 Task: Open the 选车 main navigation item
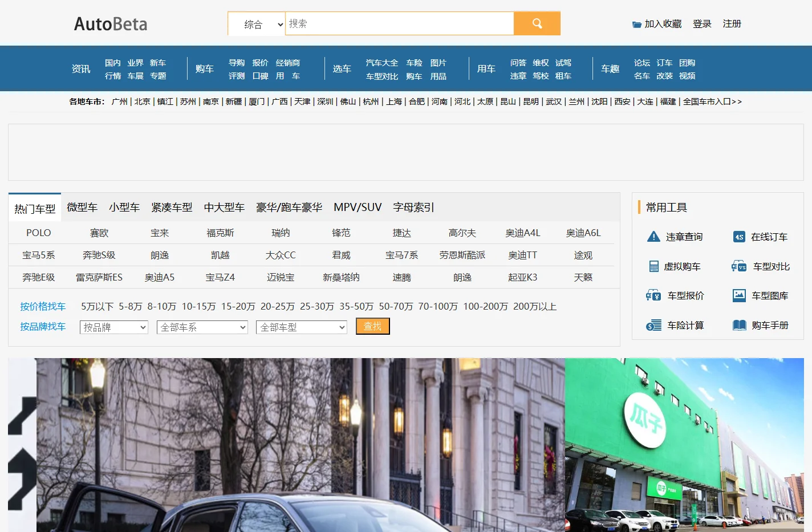(x=342, y=69)
